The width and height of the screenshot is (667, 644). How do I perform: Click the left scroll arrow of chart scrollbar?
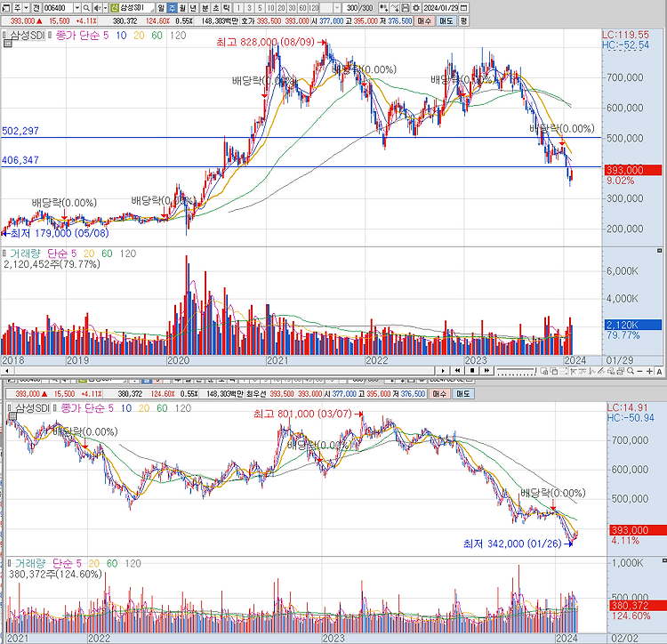pos(6,371)
